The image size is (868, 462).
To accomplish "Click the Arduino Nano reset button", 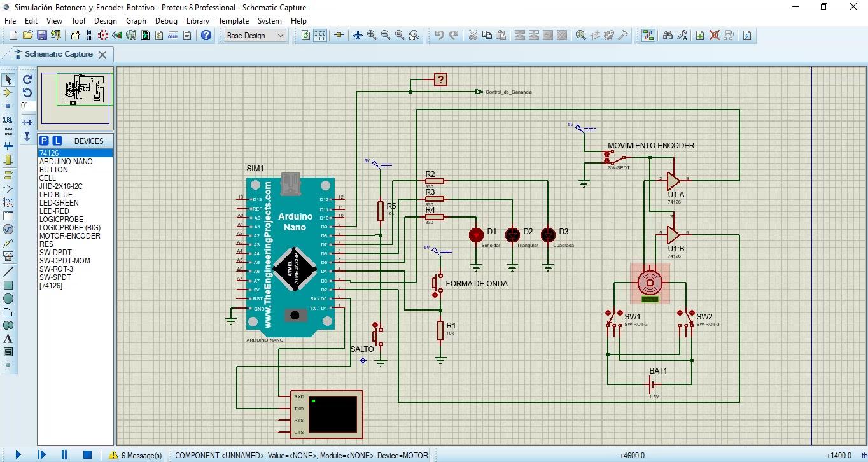I will tap(294, 315).
